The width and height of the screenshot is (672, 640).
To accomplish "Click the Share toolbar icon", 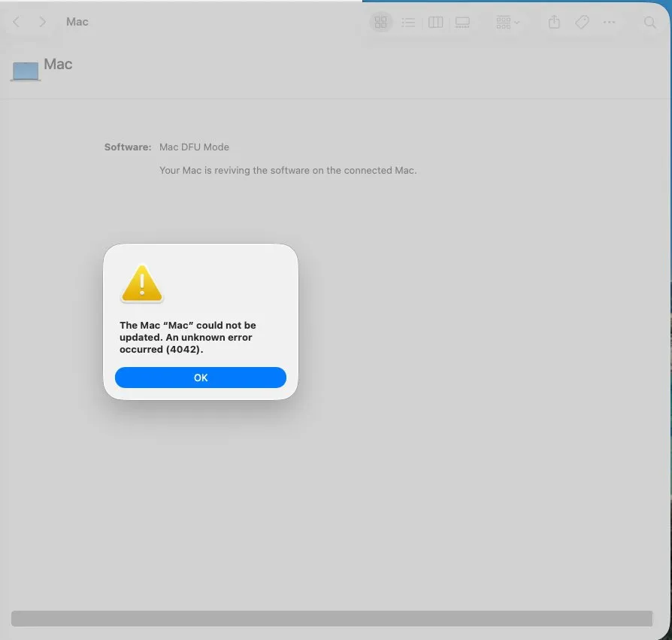I will (554, 22).
